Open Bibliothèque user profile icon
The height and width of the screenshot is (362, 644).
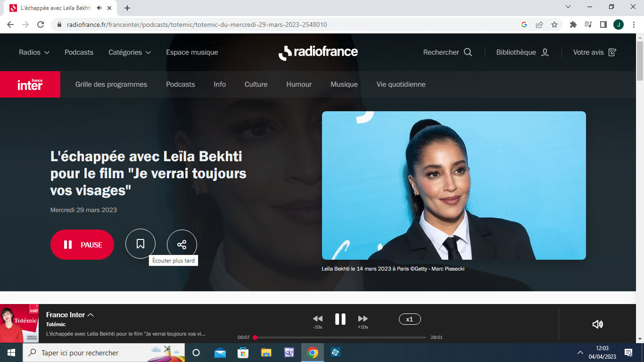coord(545,52)
